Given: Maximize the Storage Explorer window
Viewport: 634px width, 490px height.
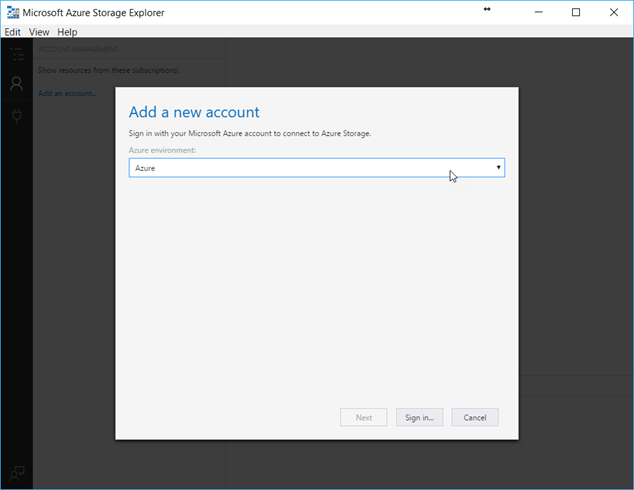Looking at the screenshot, I should point(576,13).
